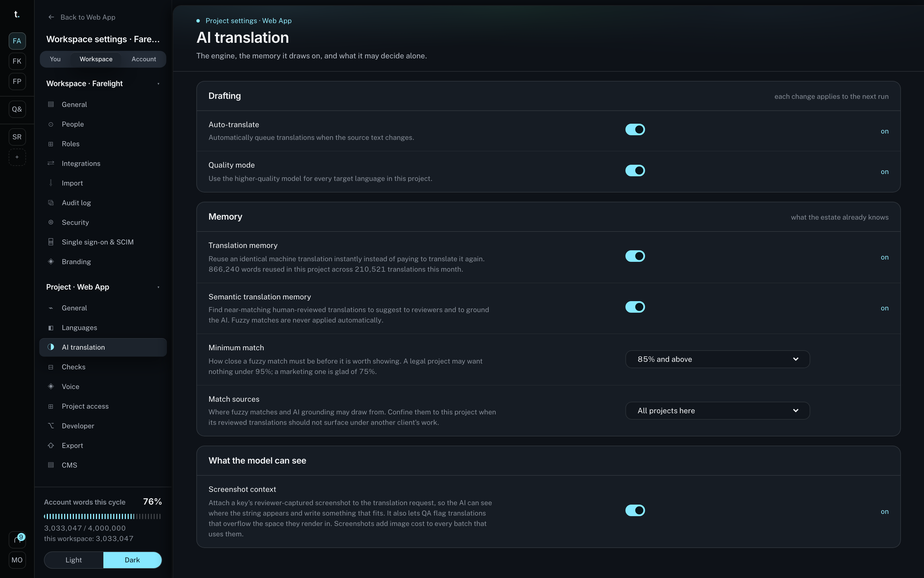Open the Match sources dropdown
Screen dimensions: 924x578
pos(718,411)
